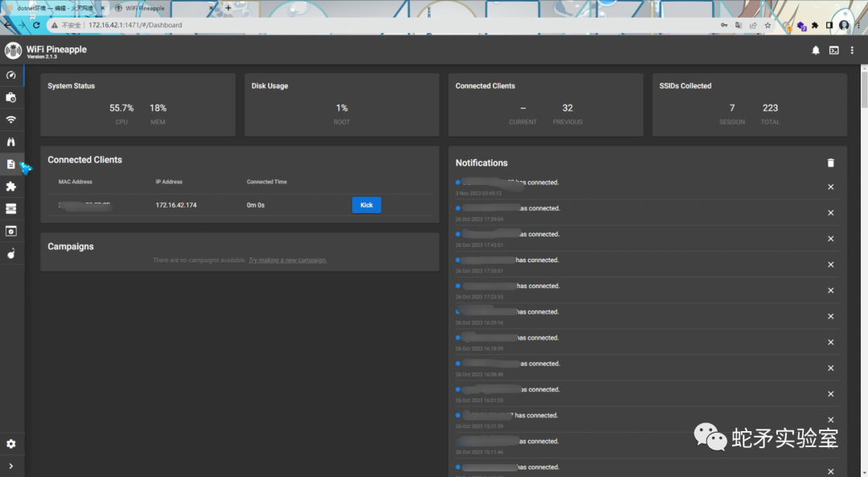
Task: Click the page vertical scrollbar thumb
Action: pos(864,90)
